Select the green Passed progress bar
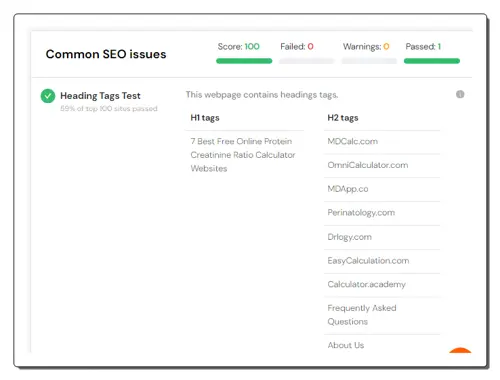Screen dimensions: 500x380 [x=432, y=61]
